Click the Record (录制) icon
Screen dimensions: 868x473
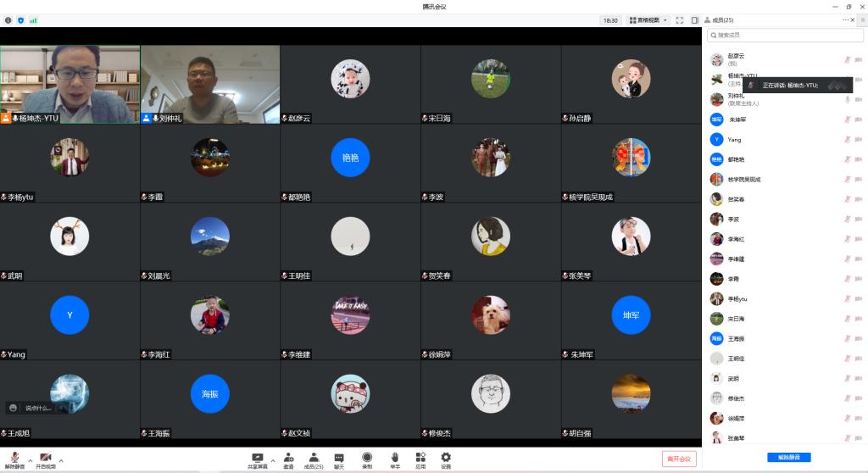tap(366, 458)
